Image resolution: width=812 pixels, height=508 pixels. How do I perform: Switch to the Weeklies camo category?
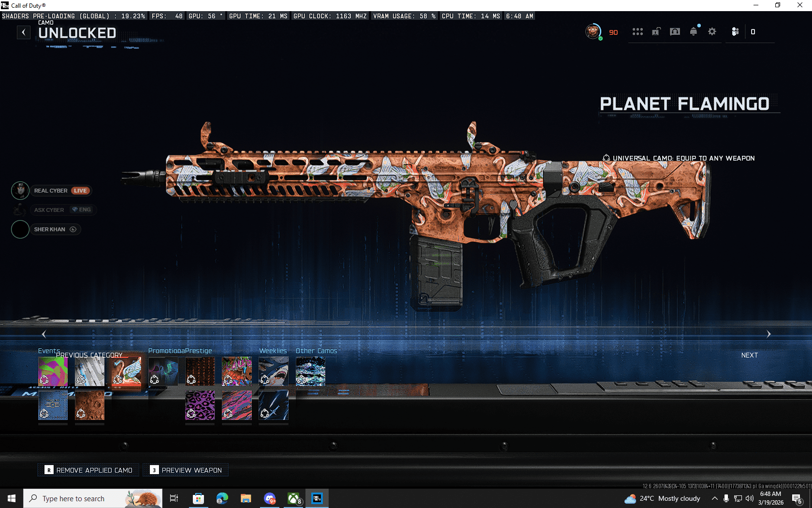click(273, 351)
